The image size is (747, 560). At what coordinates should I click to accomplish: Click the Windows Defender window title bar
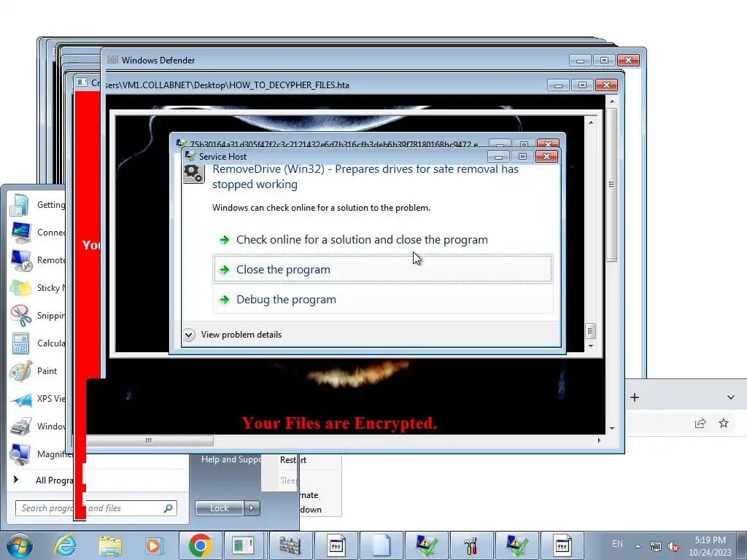coord(333,60)
